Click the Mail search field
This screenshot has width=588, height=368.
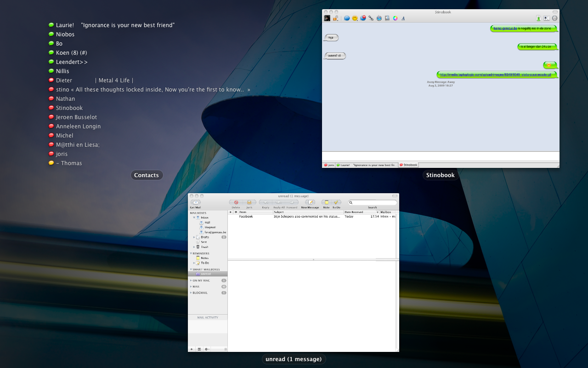(x=372, y=202)
